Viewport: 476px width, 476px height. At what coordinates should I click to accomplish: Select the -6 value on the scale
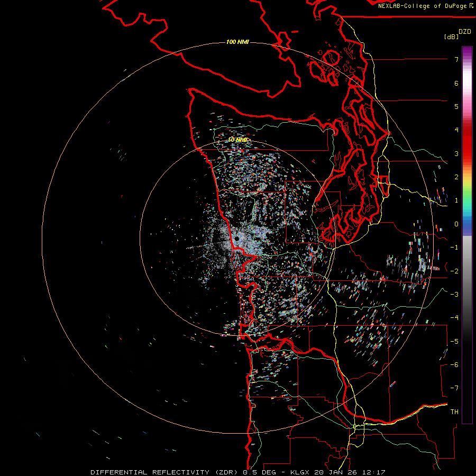point(454,365)
